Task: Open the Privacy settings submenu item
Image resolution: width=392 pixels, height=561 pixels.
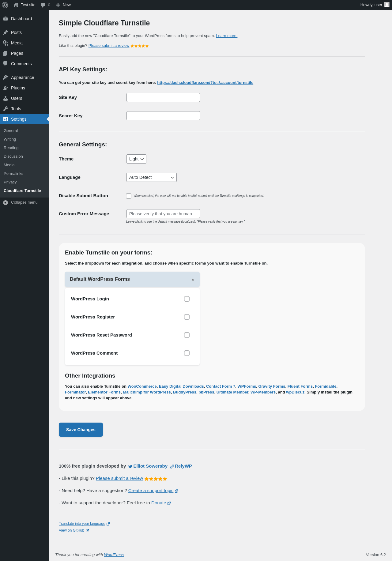Action: click(10, 182)
